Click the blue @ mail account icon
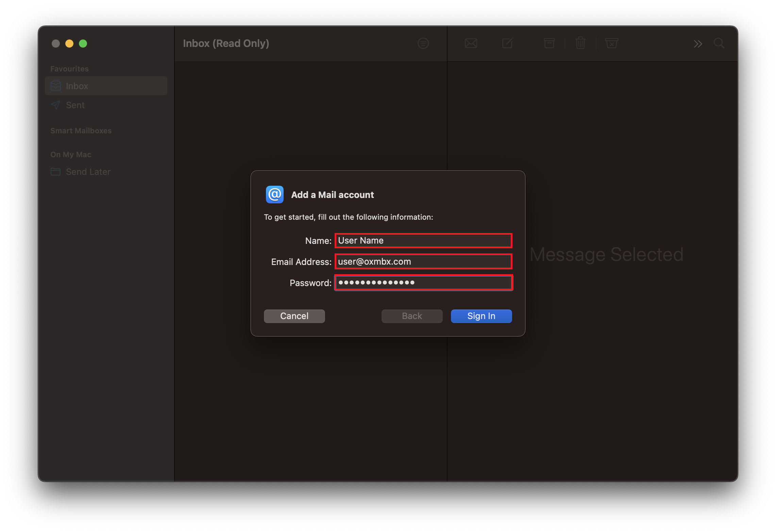The height and width of the screenshot is (532, 776). click(x=274, y=195)
